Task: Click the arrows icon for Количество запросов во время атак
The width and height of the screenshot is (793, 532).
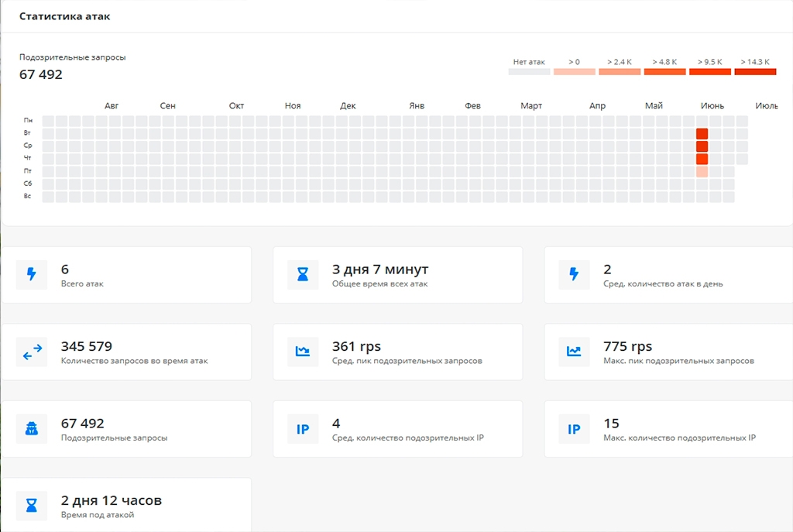Action: 31,352
